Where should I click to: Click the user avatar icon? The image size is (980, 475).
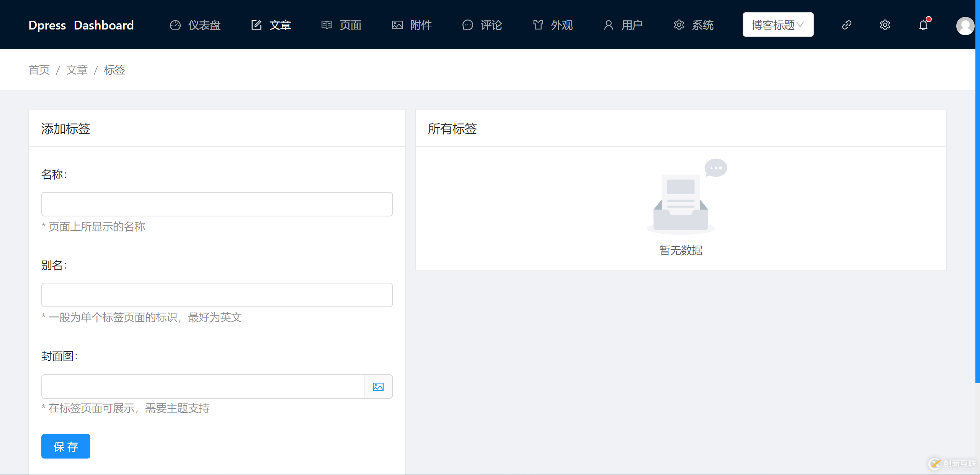[x=965, y=26]
